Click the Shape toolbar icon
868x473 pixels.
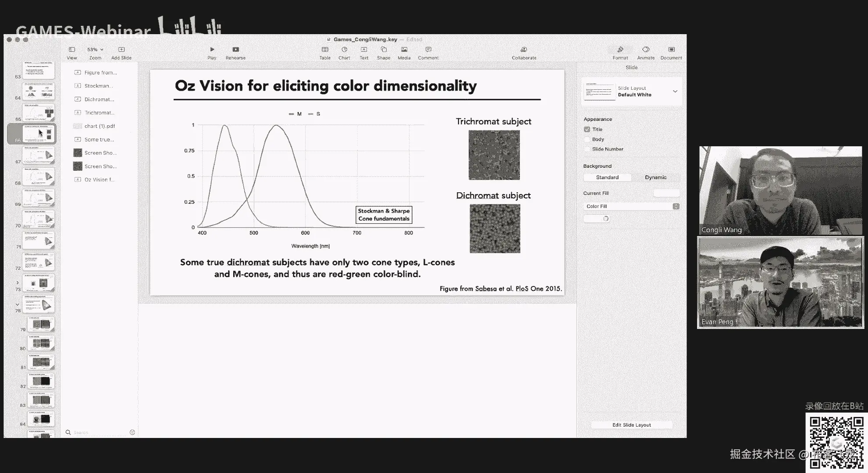point(384,50)
